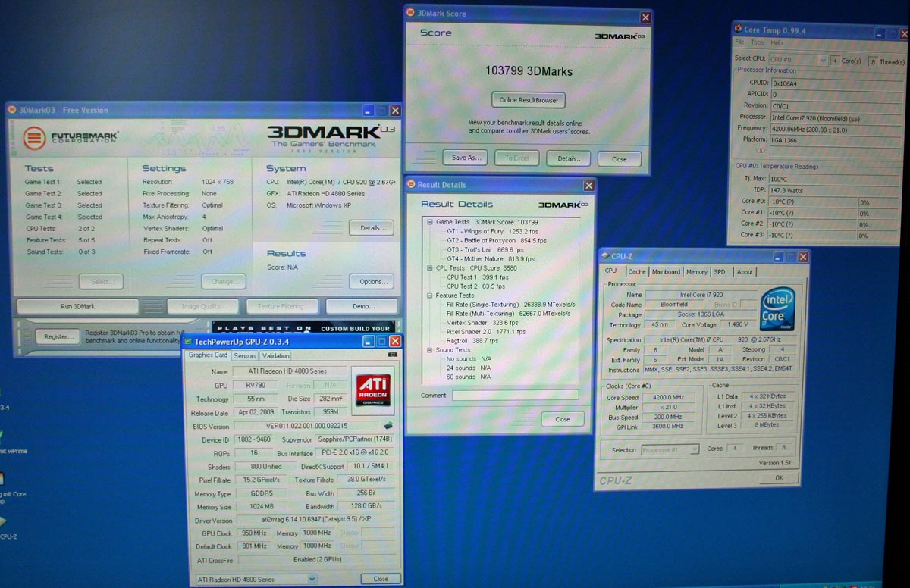Click the Result Details title bar icon

click(x=412, y=184)
